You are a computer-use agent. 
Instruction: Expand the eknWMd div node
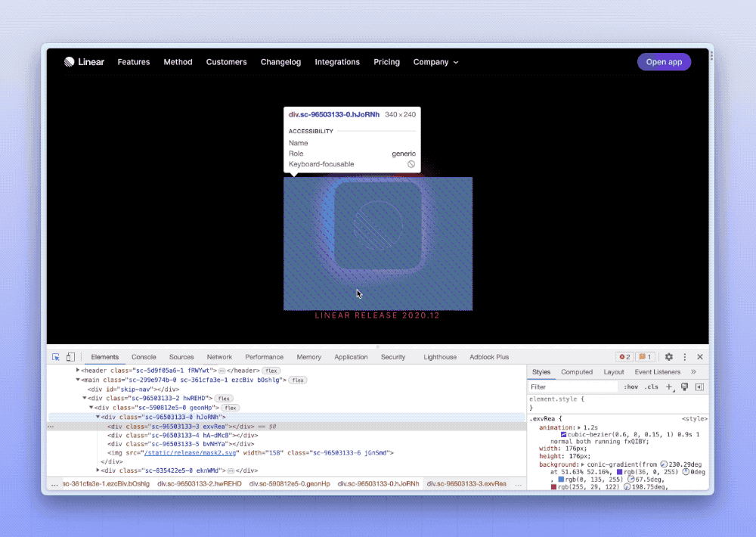tap(98, 470)
